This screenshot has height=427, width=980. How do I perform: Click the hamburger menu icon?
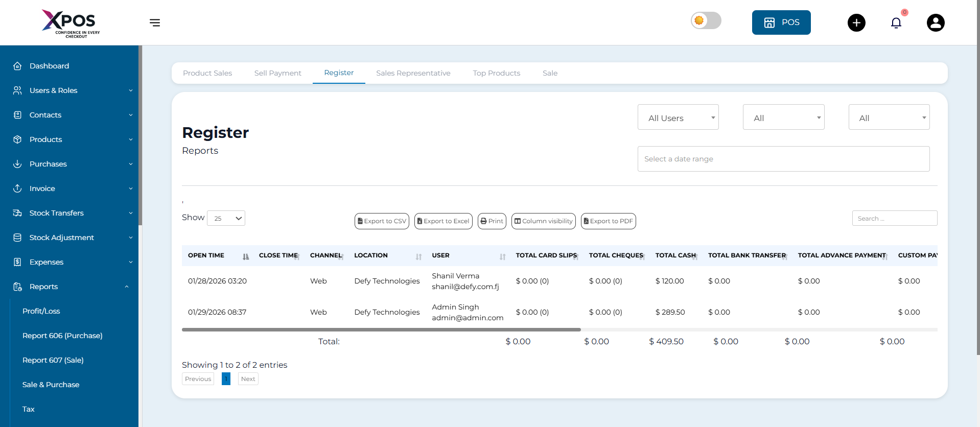155,22
